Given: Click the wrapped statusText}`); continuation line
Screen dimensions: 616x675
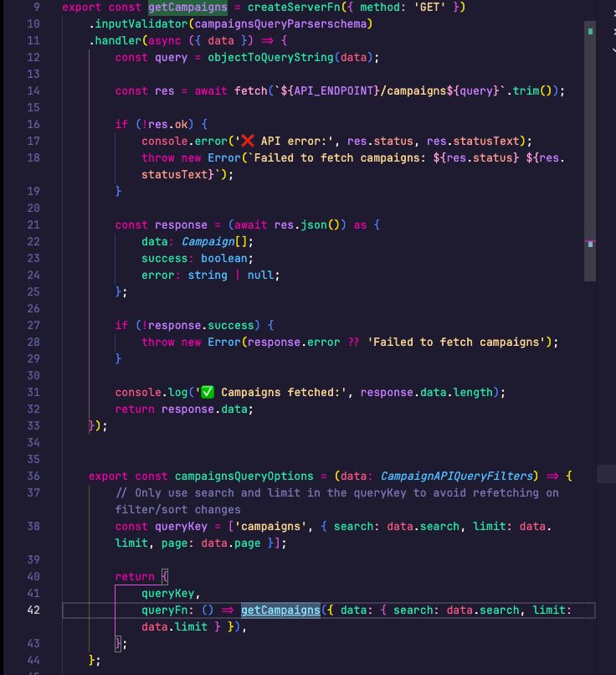Looking at the screenshot, I should (187, 174).
